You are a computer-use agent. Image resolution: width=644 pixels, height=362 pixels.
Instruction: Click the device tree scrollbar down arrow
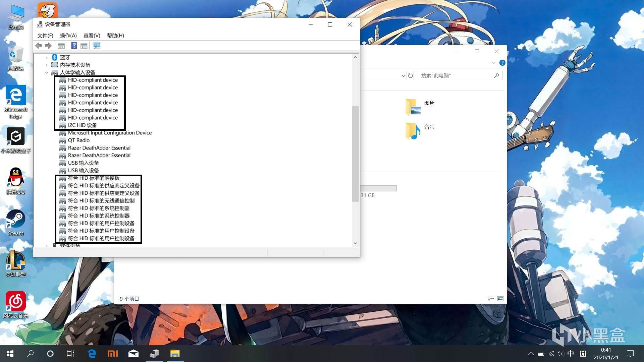tap(355, 243)
